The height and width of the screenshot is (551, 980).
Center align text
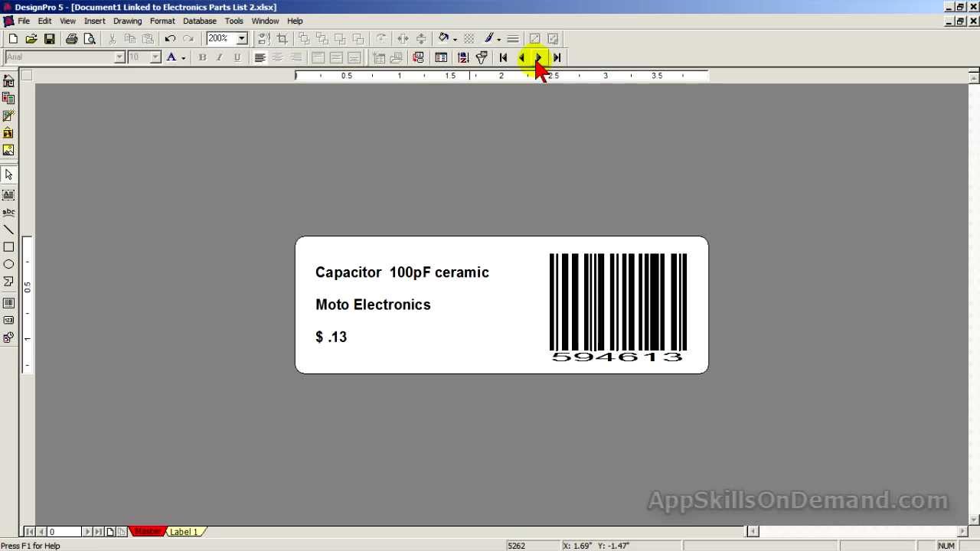click(x=278, y=57)
